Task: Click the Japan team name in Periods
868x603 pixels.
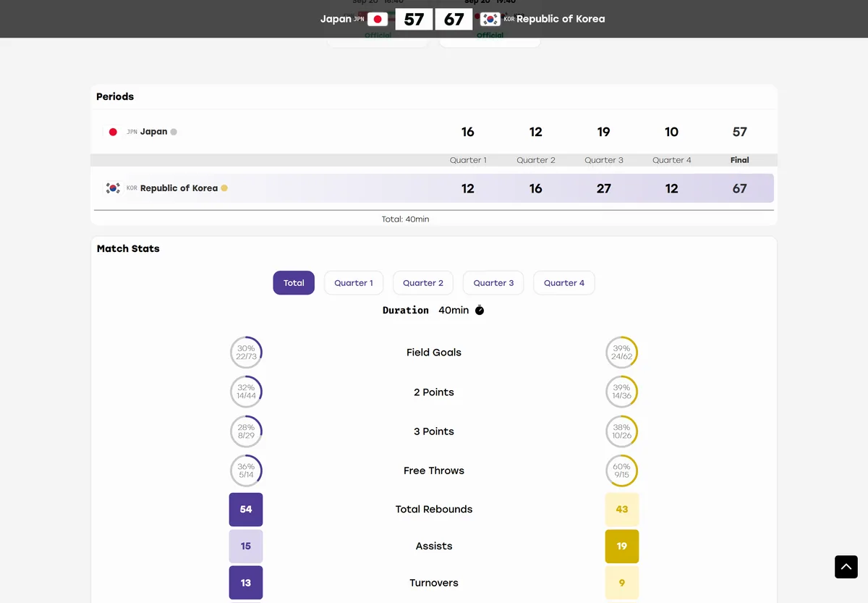Action: (x=153, y=132)
